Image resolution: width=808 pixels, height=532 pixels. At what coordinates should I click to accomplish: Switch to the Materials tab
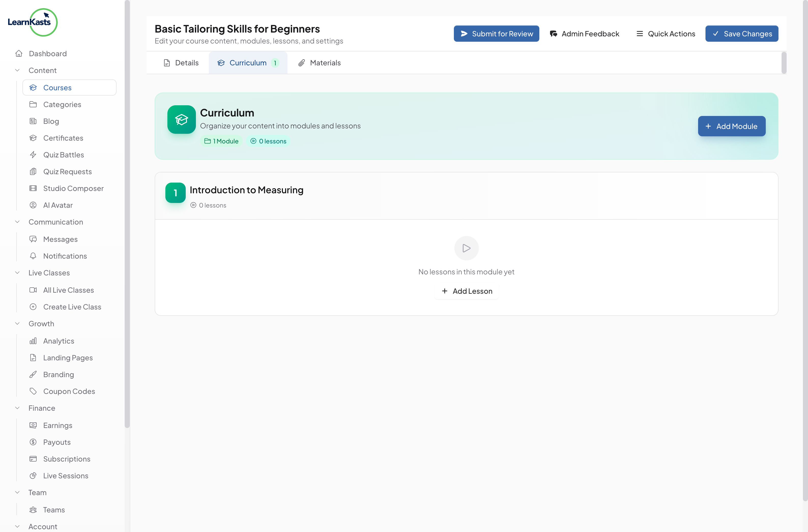tap(319, 63)
